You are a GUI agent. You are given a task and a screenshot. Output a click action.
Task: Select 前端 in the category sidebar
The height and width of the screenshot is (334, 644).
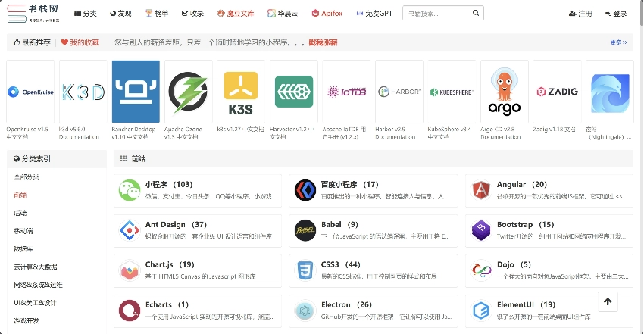(20, 195)
